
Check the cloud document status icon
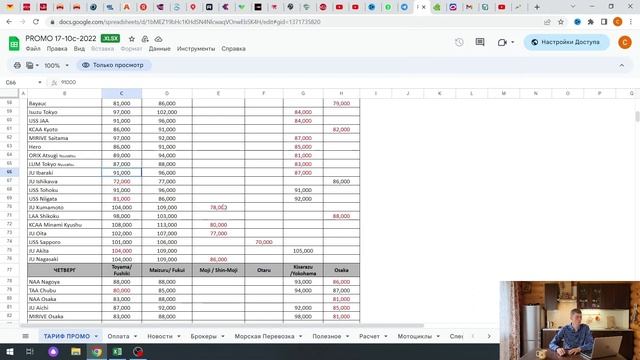click(x=158, y=39)
